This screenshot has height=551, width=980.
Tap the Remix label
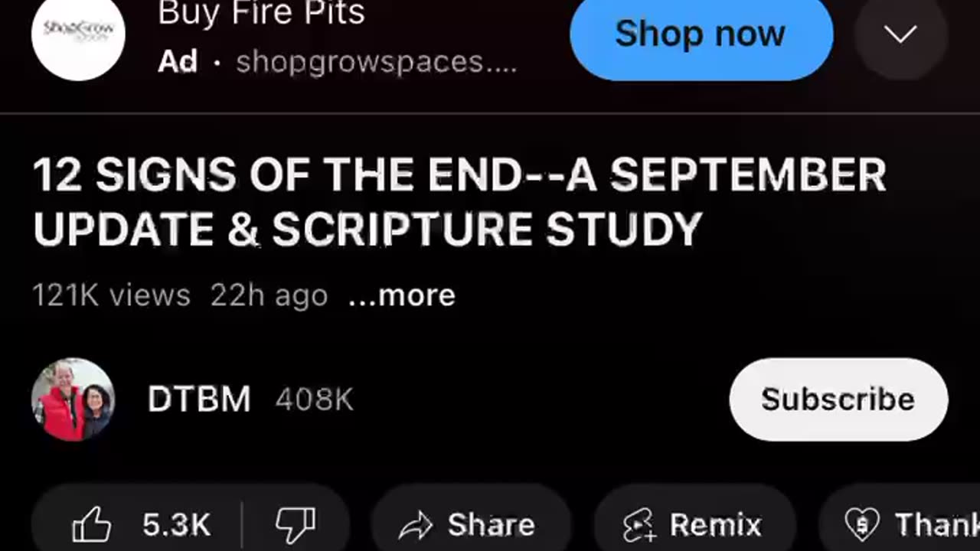pyautogui.click(x=715, y=526)
